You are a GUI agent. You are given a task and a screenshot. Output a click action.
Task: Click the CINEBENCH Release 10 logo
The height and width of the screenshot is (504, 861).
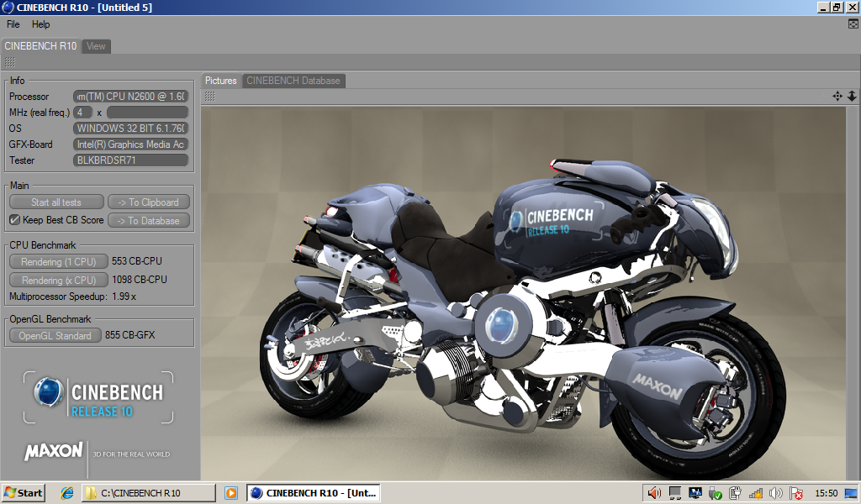98,397
